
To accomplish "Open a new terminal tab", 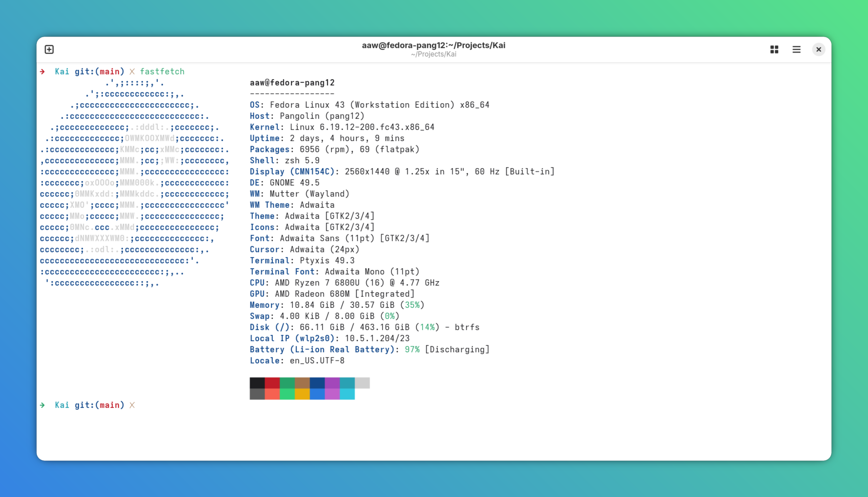I will pos(49,49).
